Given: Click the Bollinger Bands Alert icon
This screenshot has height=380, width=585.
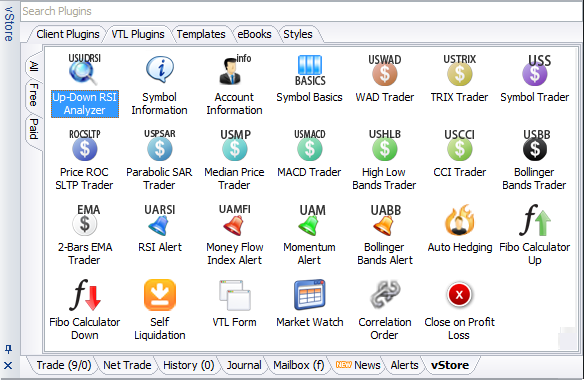Looking at the screenshot, I should (385, 220).
